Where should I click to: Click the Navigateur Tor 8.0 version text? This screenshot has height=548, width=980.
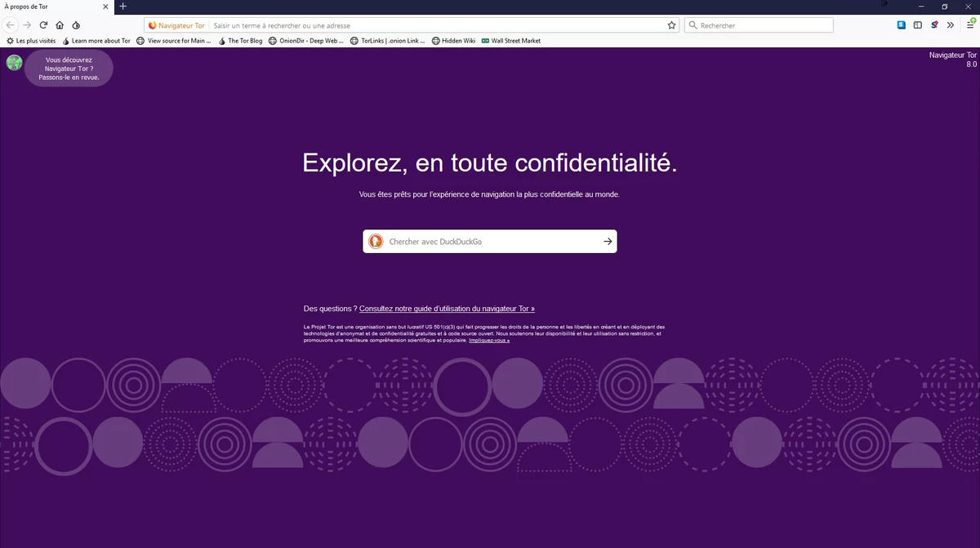click(x=952, y=59)
